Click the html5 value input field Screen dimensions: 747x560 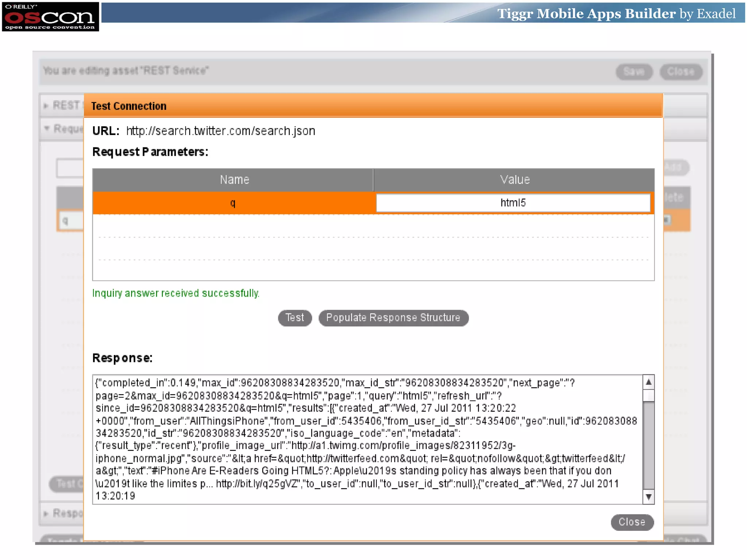click(x=513, y=203)
